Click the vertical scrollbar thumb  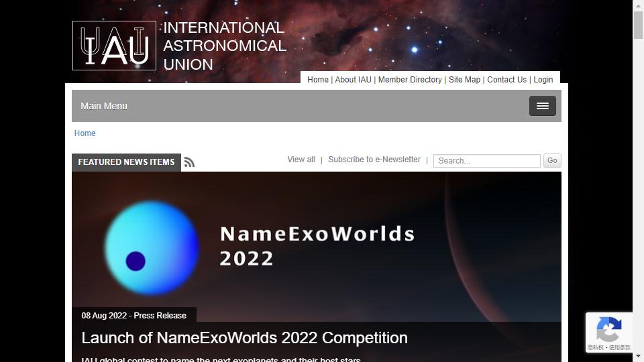coord(638,25)
